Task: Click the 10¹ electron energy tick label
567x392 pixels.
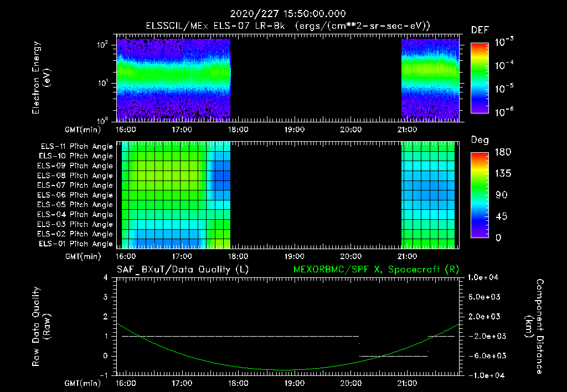Action: (x=102, y=83)
